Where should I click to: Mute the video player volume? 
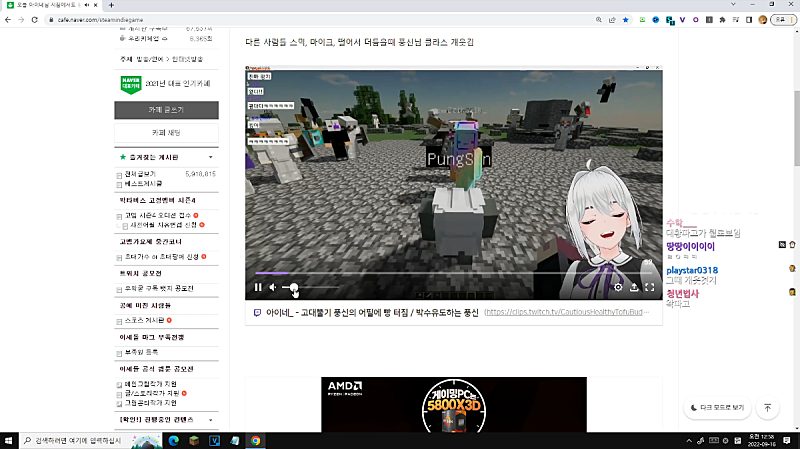(x=273, y=287)
